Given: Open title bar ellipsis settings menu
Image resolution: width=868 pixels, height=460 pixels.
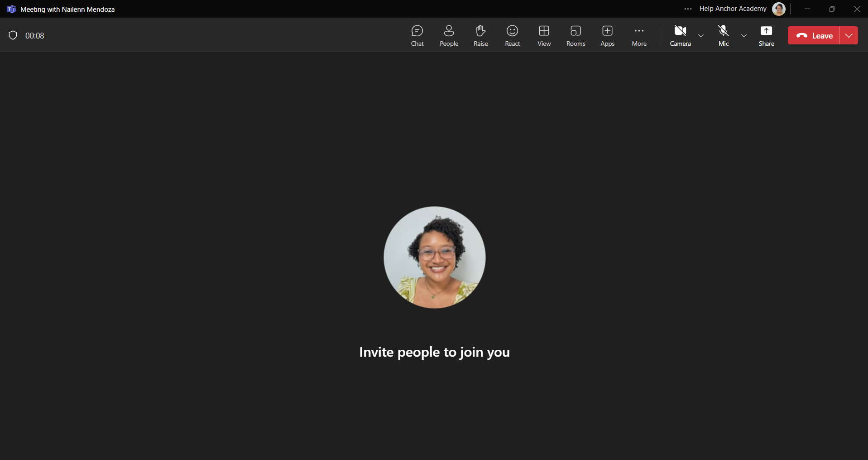Looking at the screenshot, I should click(x=688, y=9).
